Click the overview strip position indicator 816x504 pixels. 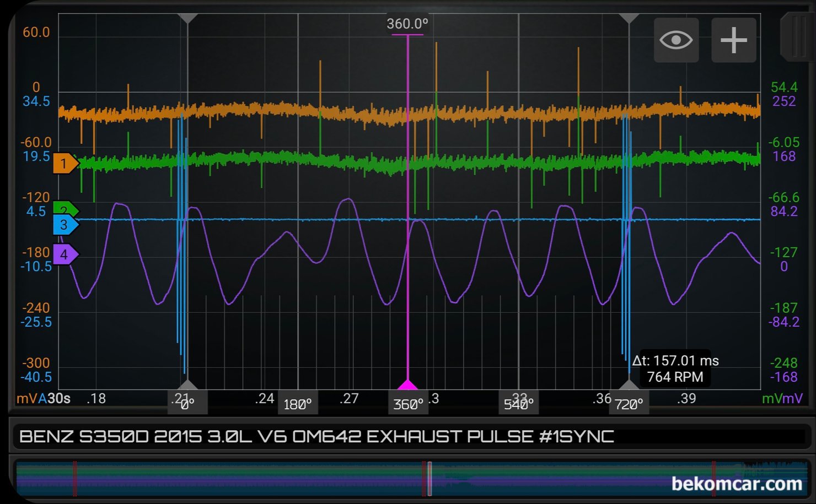point(430,479)
